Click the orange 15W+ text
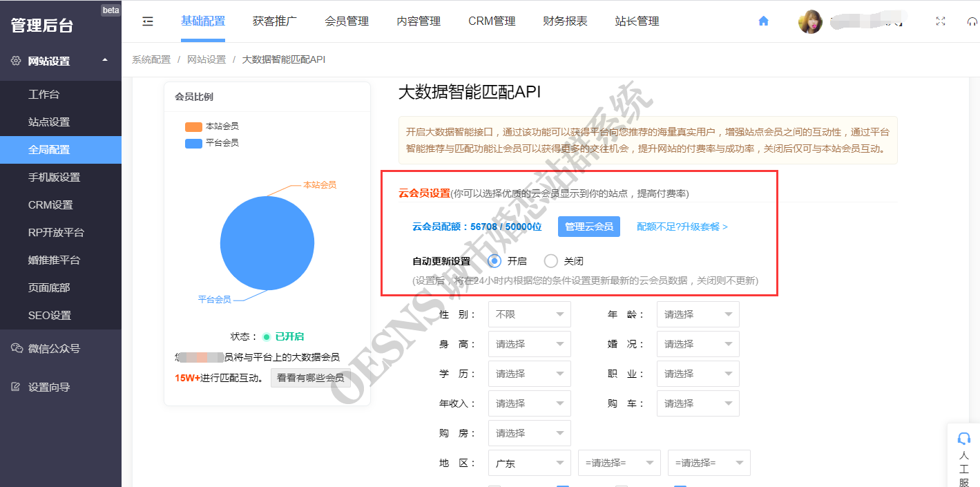The height and width of the screenshot is (487, 980). 187,378
